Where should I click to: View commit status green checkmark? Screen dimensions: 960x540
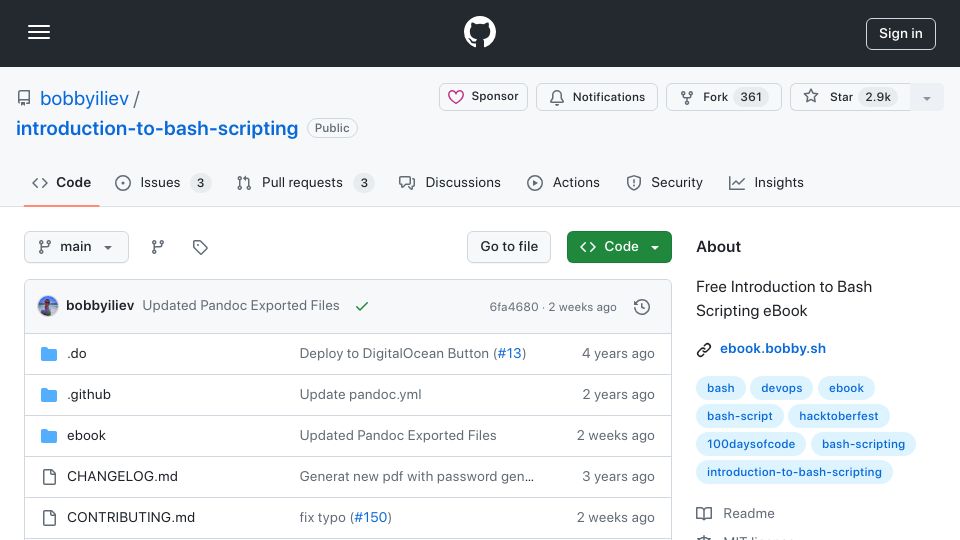(x=362, y=306)
